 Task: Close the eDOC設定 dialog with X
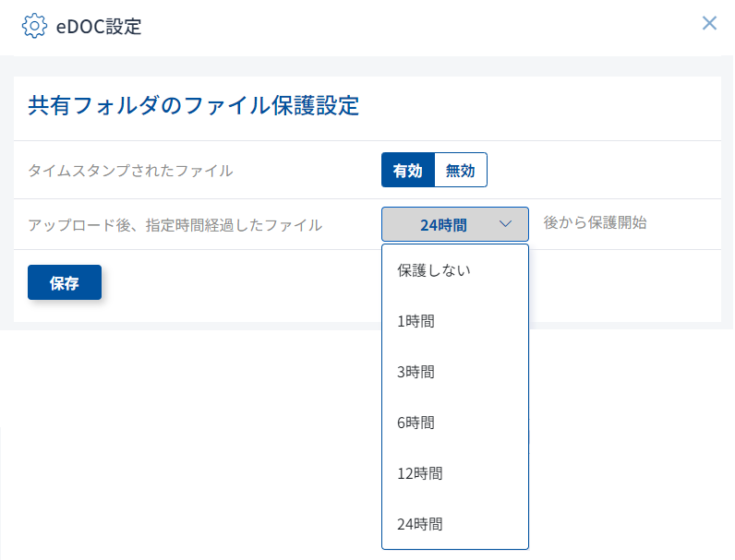709,23
